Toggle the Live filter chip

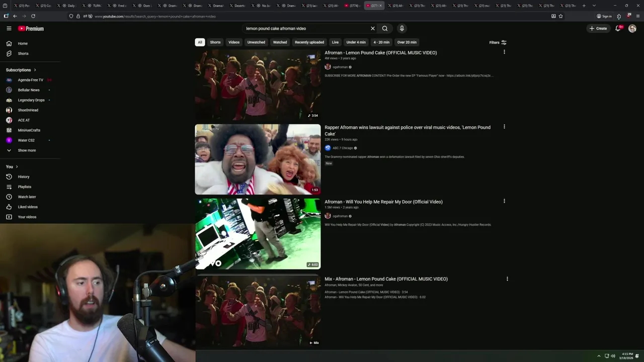pos(335,42)
